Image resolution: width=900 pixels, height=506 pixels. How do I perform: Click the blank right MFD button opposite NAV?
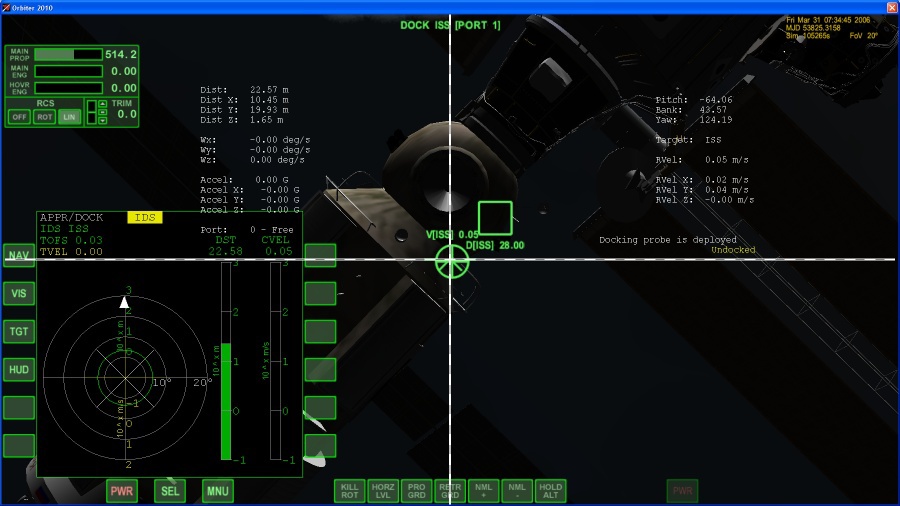click(320, 255)
